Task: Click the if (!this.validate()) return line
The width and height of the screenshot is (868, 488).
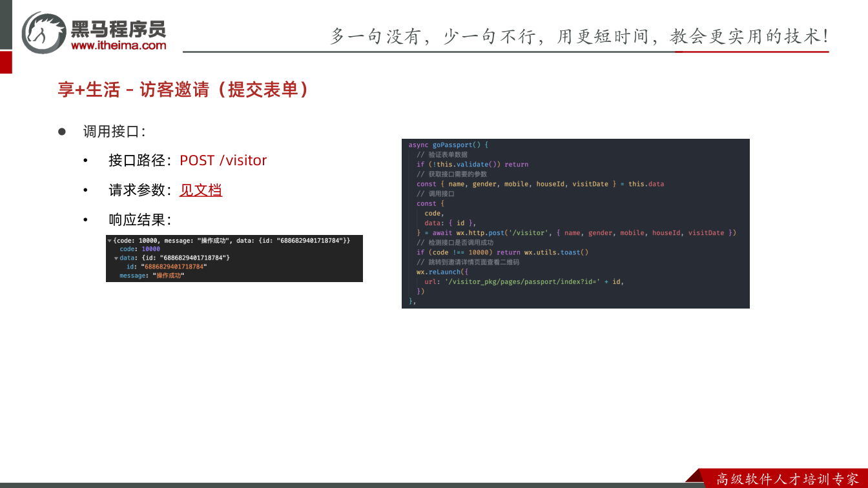Action: pyautogui.click(x=472, y=164)
